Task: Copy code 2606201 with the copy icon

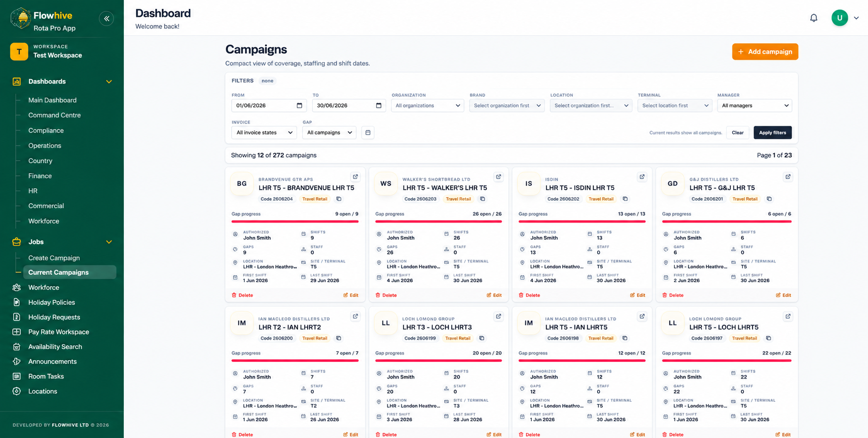Action: pyautogui.click(x=769, y=199)
